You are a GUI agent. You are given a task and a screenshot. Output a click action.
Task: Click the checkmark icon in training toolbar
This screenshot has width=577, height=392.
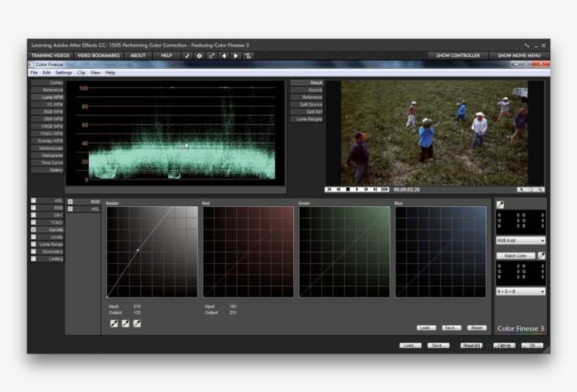tap(187, 56)
